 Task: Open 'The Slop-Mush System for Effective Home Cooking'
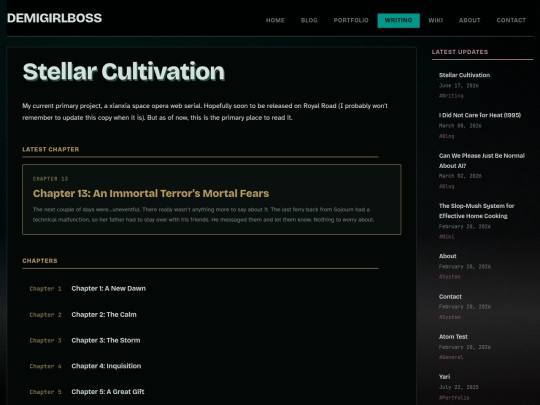tap(476, 211)
